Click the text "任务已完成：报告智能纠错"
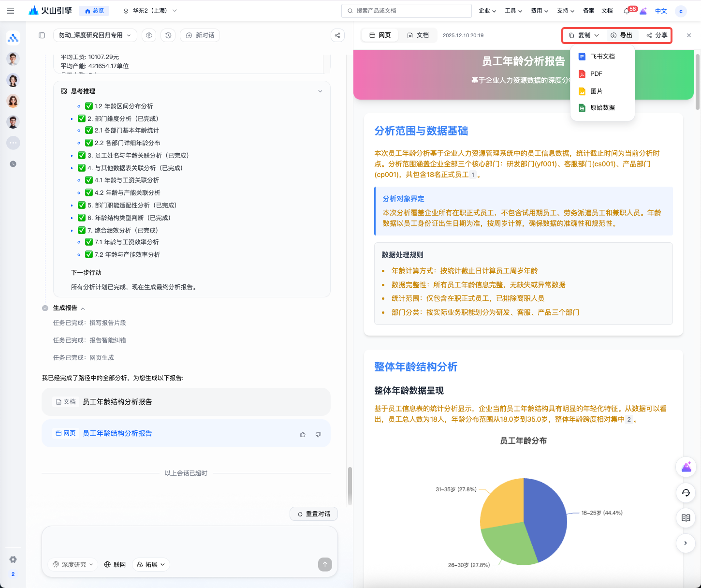Viewport: 701px width, 588px height. 89,340
